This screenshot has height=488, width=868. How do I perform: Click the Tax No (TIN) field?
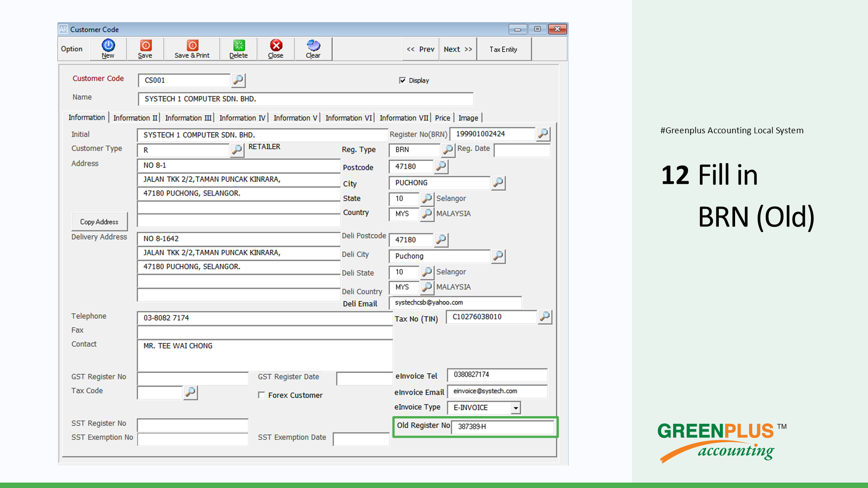(491, 317)
